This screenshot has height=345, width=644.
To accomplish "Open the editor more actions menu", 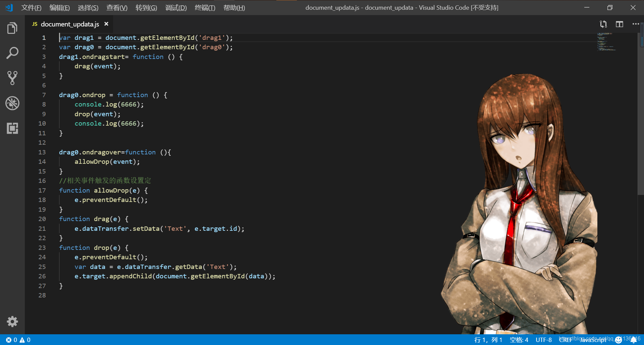I will 636,24.
